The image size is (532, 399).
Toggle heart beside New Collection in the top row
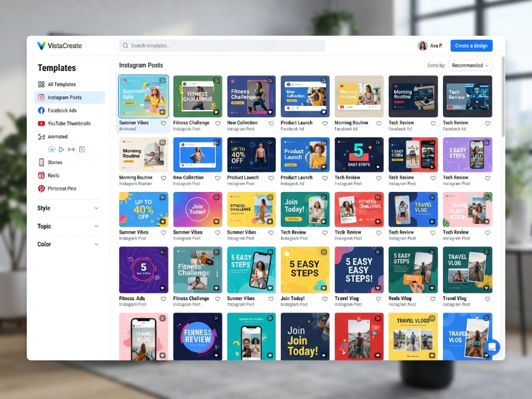coord(271,123)
